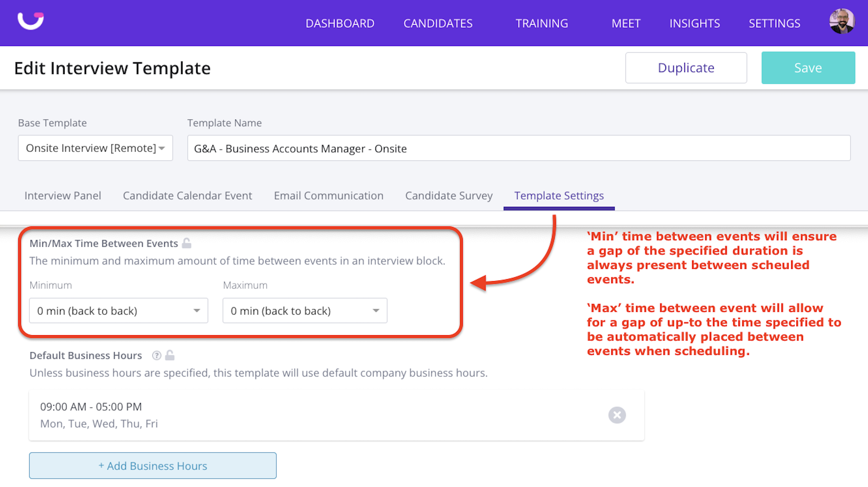The width and height of the screenshot is (868, 487).
Task: Go to SETTINGS in the top navigation
Action: point(774,23)
